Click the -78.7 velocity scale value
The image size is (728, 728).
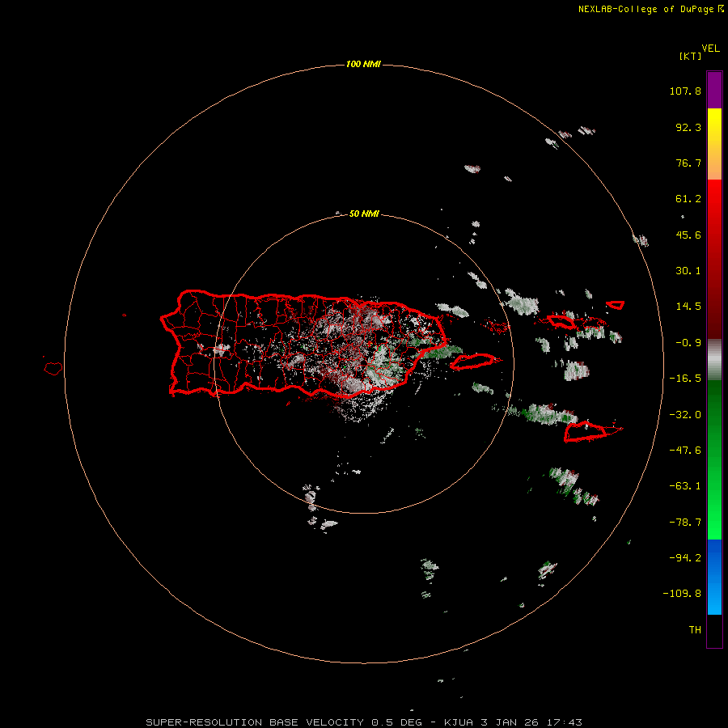point(685,523)
